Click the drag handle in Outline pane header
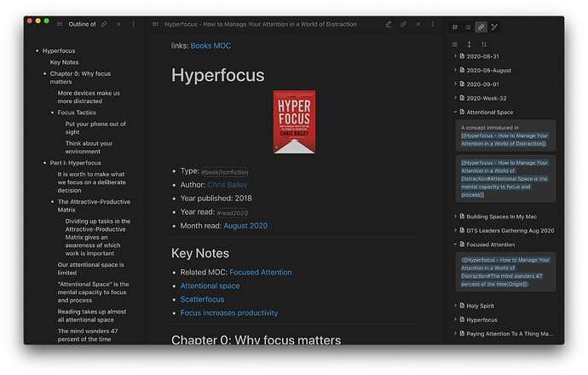588x375 pixels. (x=60, y=24)
